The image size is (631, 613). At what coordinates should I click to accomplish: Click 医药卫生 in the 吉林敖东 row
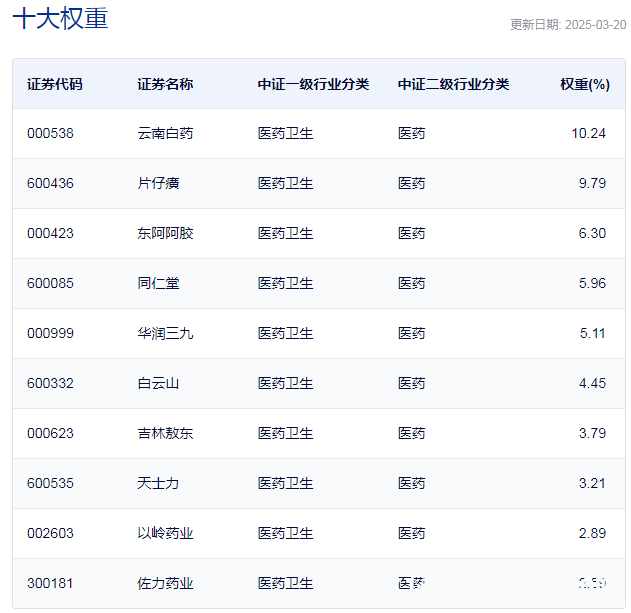click(x=285, y=433)
